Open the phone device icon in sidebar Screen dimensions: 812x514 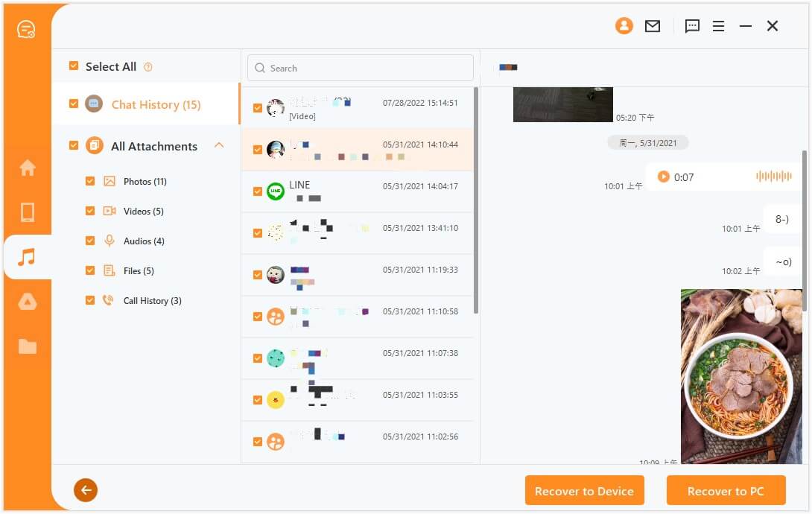click(x=28, y=212)
